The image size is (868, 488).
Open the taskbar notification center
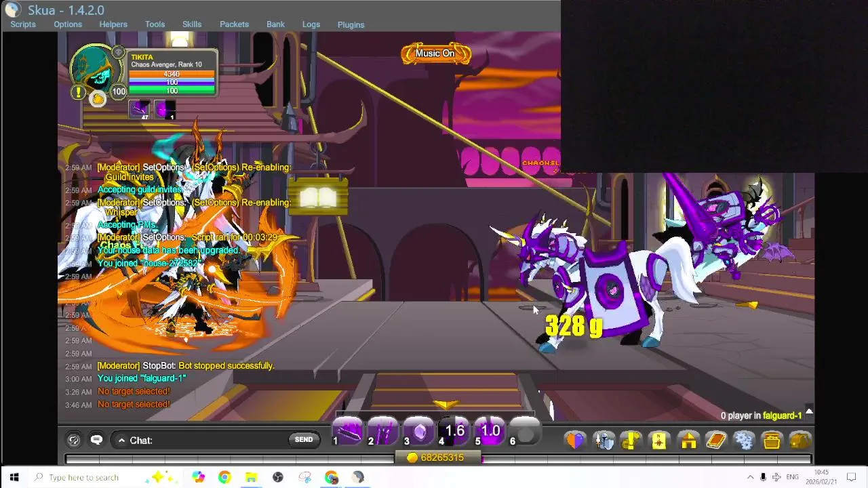[852, 477]
